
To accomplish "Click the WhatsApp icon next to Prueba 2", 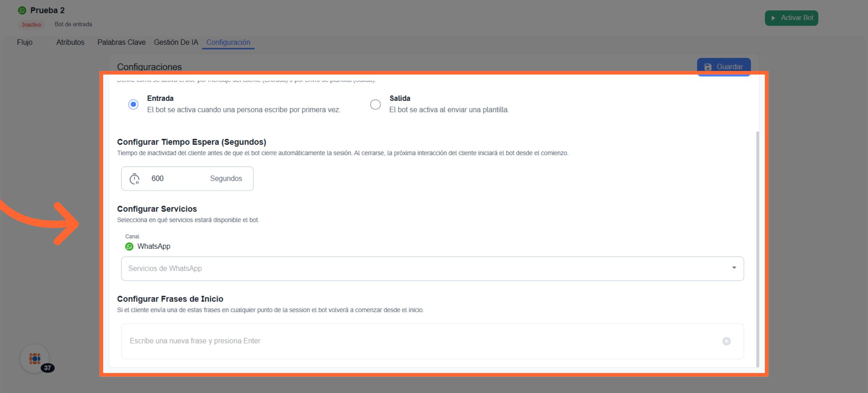I will tap(22, 10).
